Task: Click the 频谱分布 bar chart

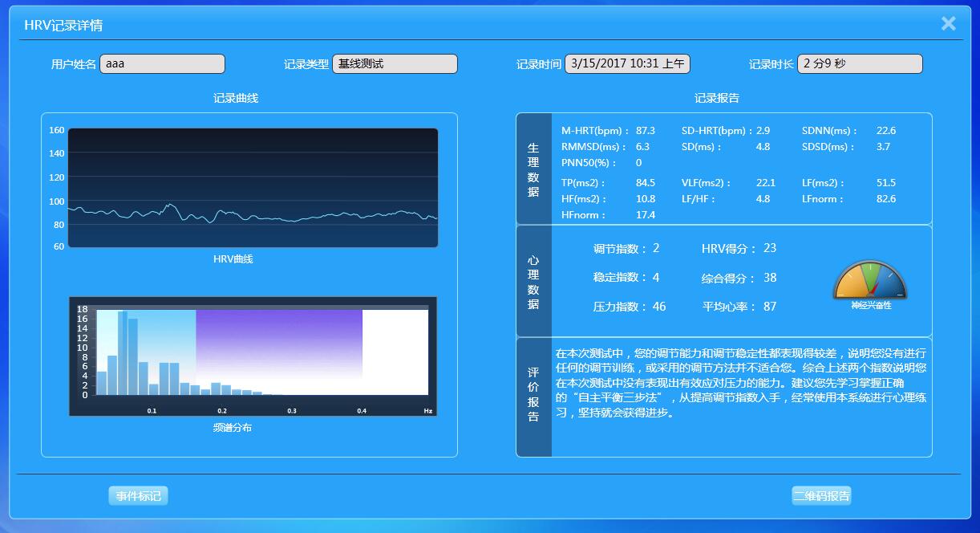Action: (253, 356)
